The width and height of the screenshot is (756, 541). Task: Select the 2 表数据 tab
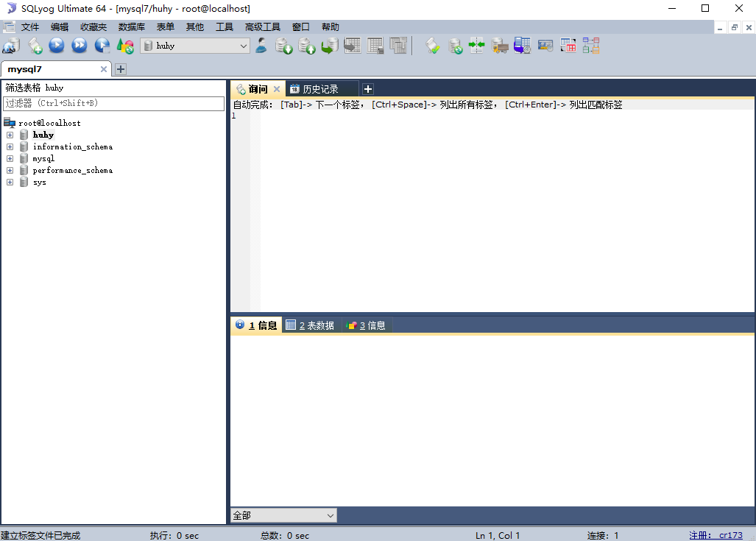(310, 325)
